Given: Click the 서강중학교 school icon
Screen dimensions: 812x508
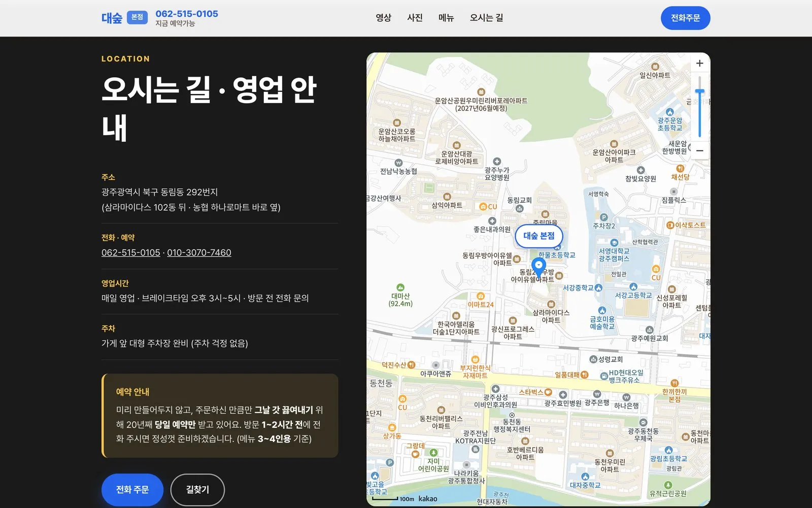Looking at the screenshot, I should (598, 288).
